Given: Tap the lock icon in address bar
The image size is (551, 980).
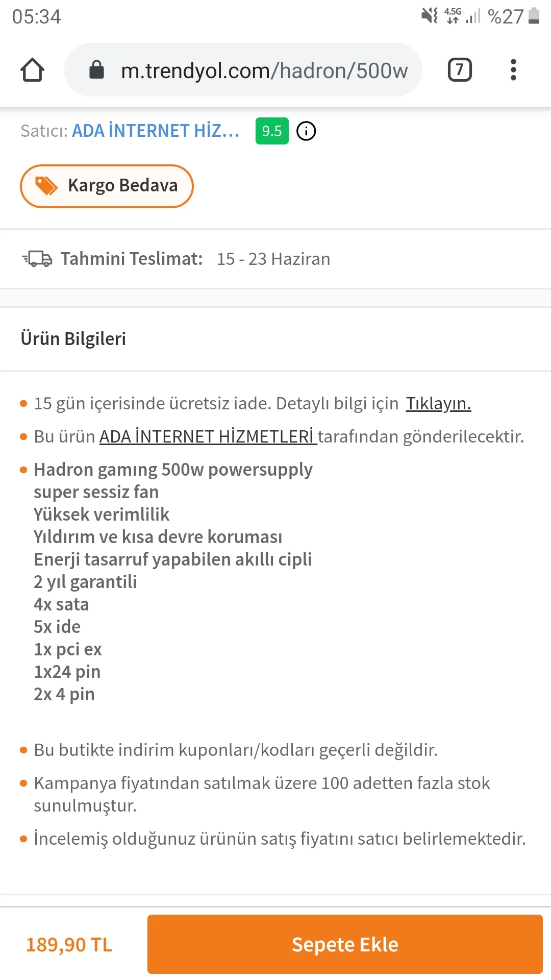Looking at the screenshot, I should click(96, 70).
